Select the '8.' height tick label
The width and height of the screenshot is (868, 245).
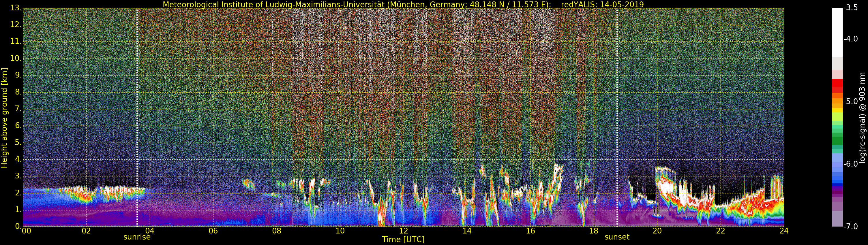pos(18,92)
